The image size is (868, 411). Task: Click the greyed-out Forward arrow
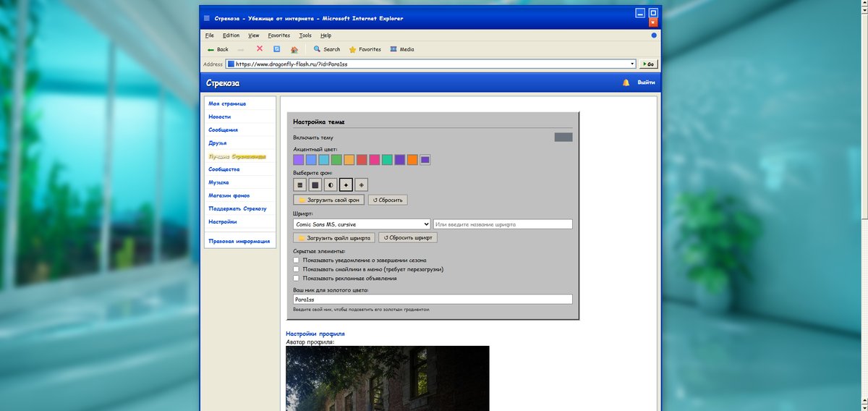click(241, 49)
